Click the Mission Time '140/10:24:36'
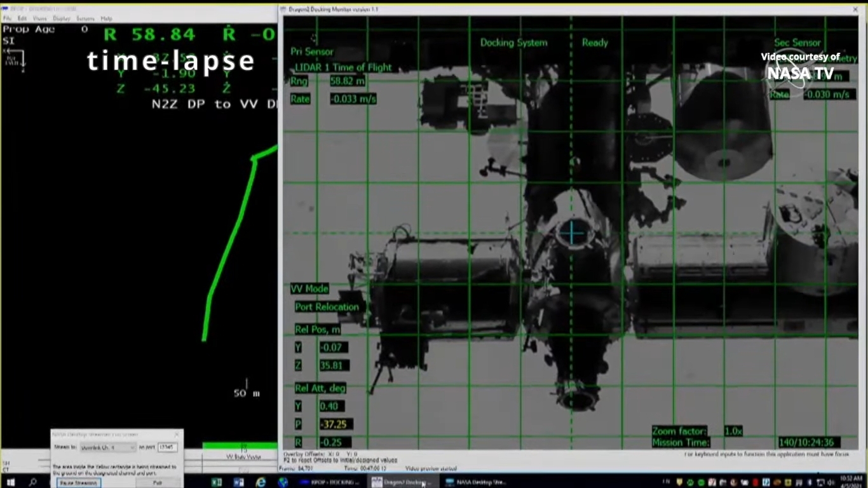The width and height of the screenshot is (868, 488). tap(810, 442)
